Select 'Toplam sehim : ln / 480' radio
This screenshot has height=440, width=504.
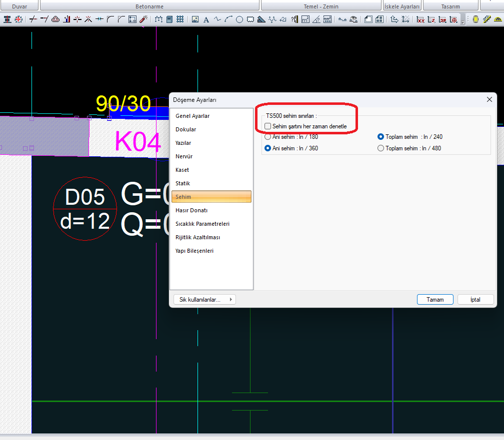pyautogui.click(x=380, y=148)
